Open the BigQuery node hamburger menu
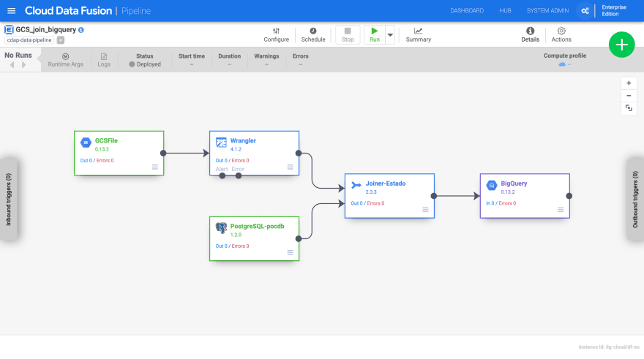The image size is (644, 359). pos(561,209)
